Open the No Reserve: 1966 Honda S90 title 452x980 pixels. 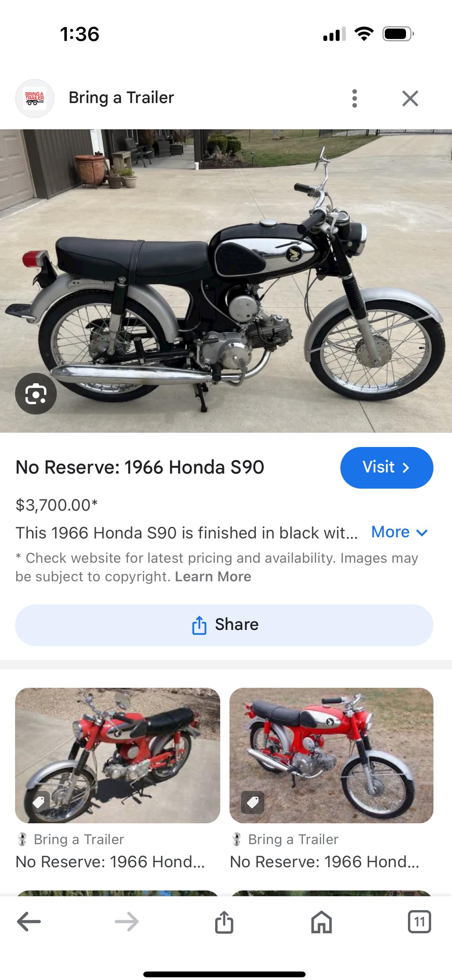click(x=140, y=467)
